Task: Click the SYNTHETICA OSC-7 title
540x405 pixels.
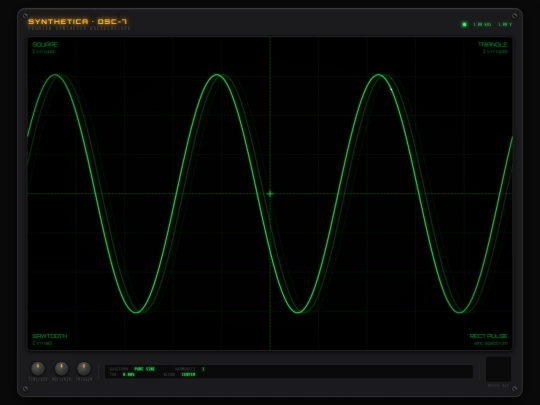Action: click(77, 21)
